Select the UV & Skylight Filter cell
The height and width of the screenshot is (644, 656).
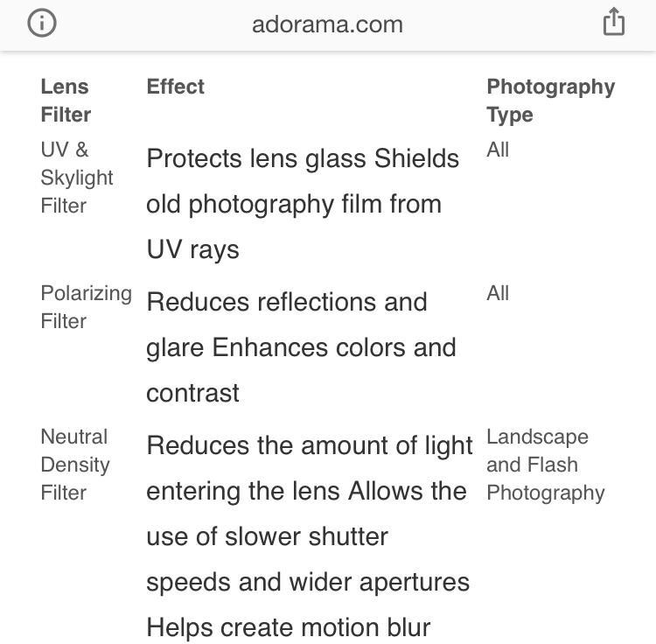[x=77, y=178]
